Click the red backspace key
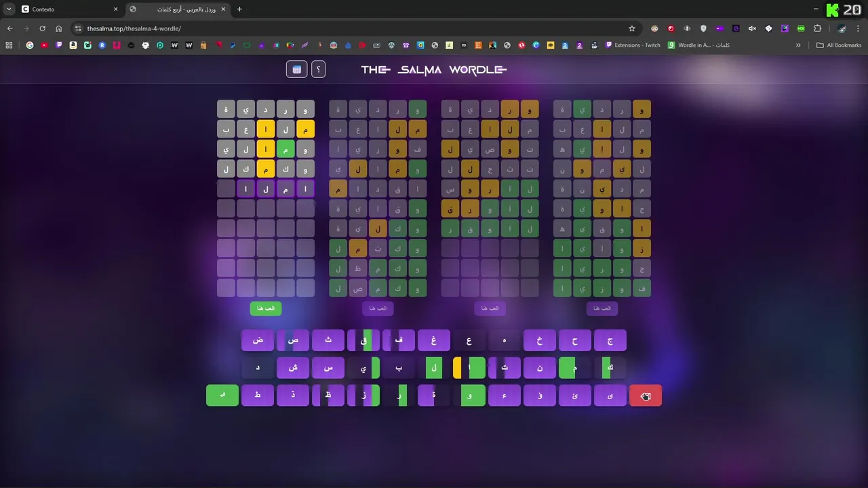 pyautogui.click(x=646, y=396)
